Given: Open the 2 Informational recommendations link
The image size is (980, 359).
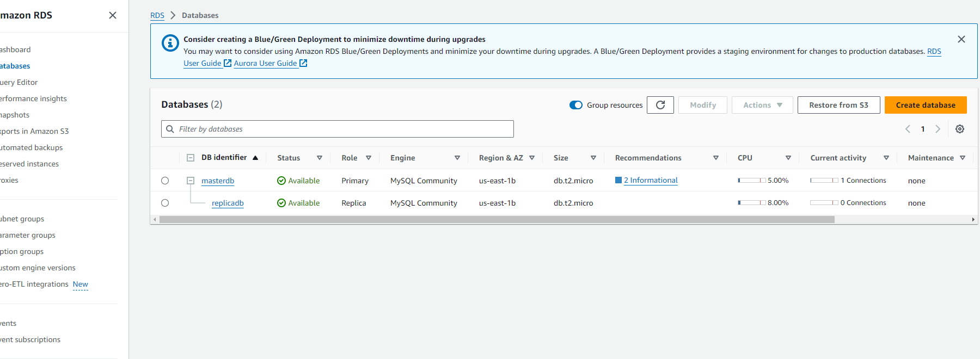Looking at the screenshot, I should [650, 180].
